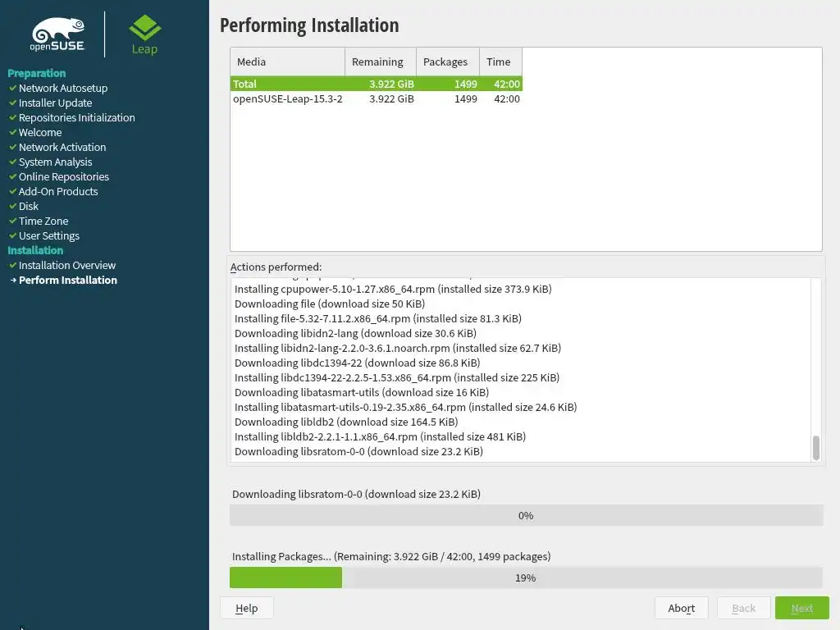Image resolution: width=840 pixels, height=630 pixels.
Task: Sort table by Packages column header
Action: 447,62
